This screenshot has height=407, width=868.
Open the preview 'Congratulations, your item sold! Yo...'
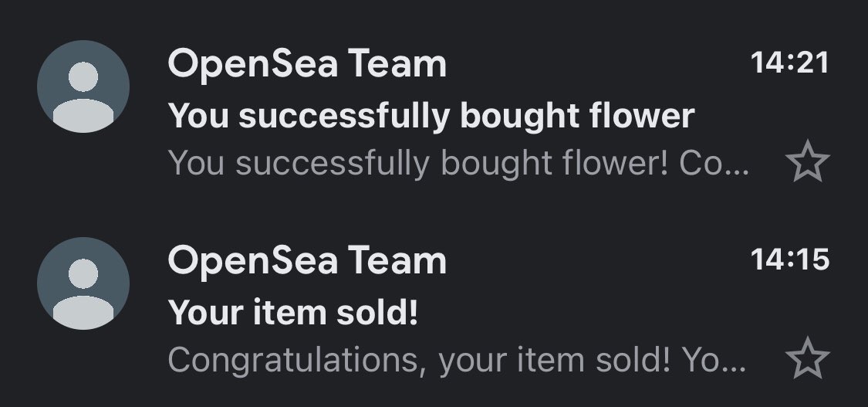click(x=457, y=360)
